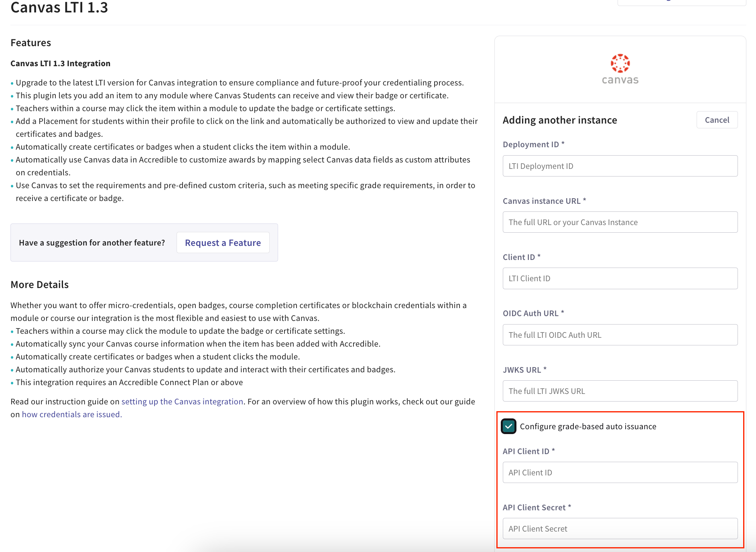
Task: Click the Have a suggestion for another feature text
Action: (91, 242)
